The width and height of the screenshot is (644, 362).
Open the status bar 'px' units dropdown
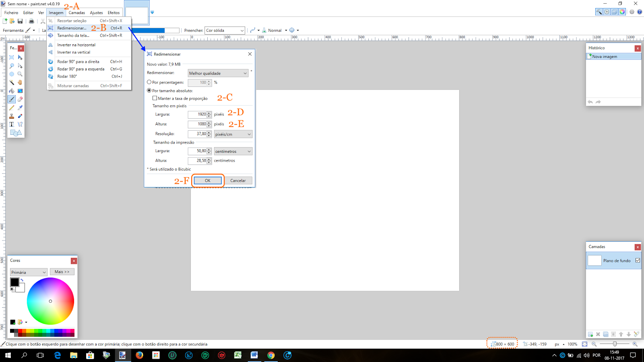coord(559,344)
